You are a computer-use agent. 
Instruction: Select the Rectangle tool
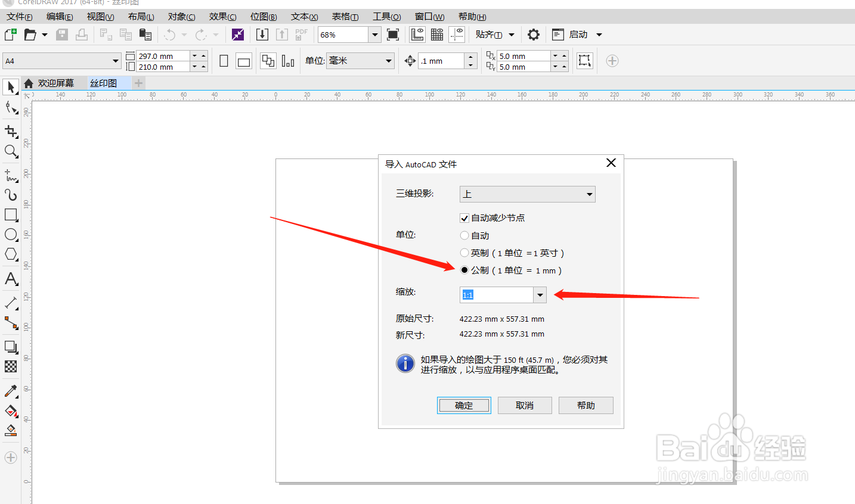pyautogui.click(x=11, y=214)
